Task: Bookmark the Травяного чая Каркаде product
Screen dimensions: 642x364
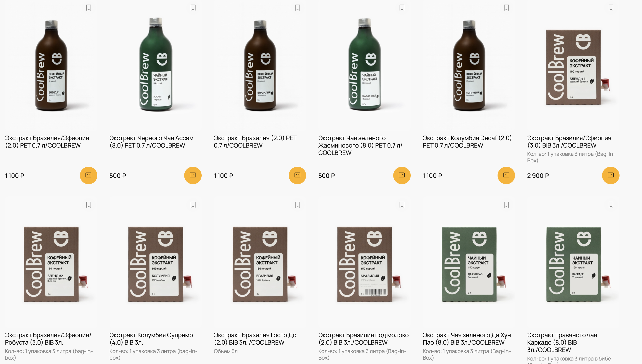Action: (611, 204)
